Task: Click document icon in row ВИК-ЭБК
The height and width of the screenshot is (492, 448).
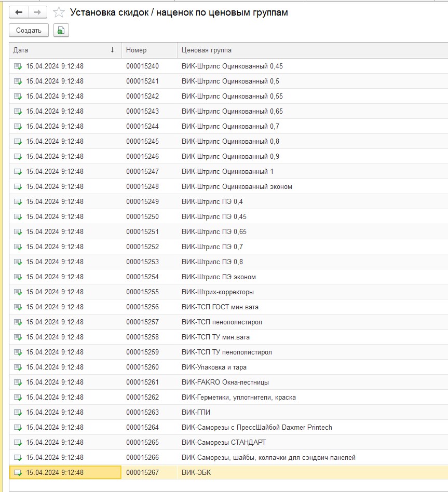Action: point(18,473)
